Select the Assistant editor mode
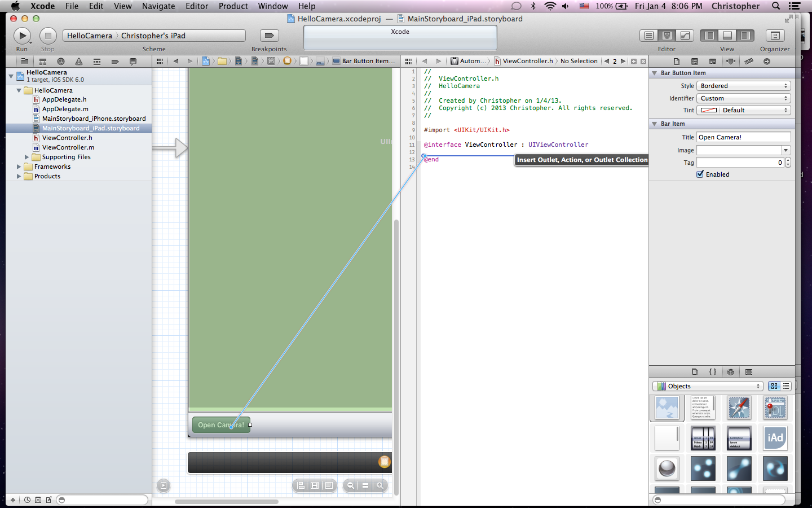Viewport: 812px width, 508px height. click(x=667, y=36)
